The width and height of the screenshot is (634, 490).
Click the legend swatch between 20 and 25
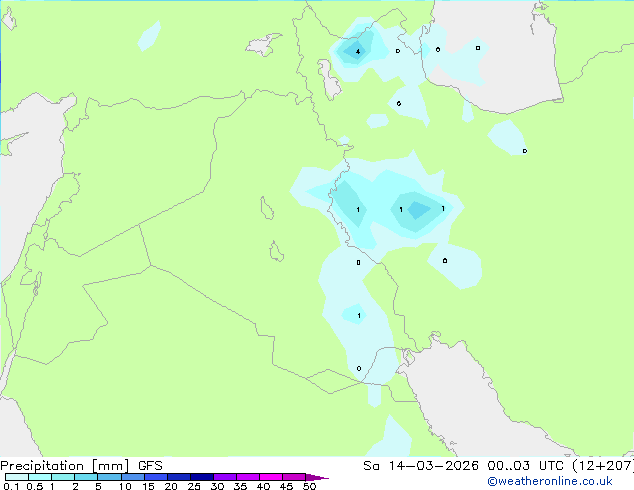(x=179, y=477)
